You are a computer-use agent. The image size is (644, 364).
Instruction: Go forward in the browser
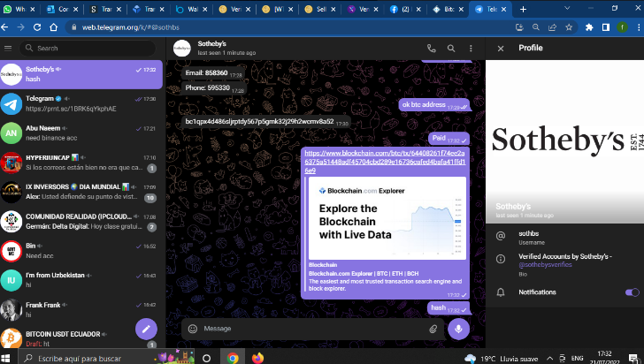tap(21, 27)
